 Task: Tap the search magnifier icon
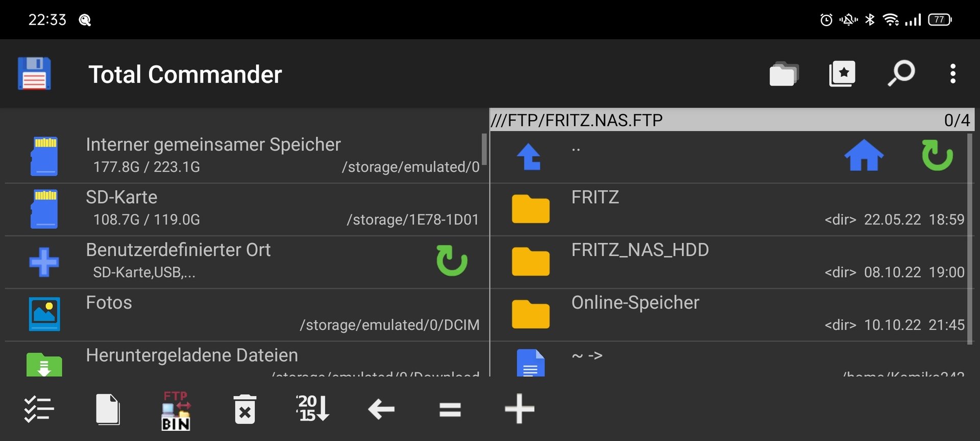point(901,75)
